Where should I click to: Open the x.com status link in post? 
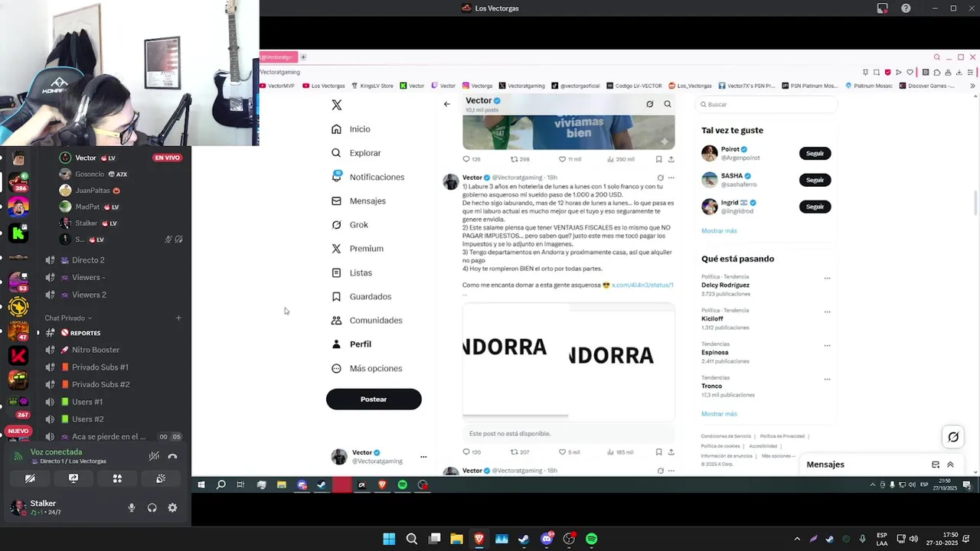tap(642, 285)
